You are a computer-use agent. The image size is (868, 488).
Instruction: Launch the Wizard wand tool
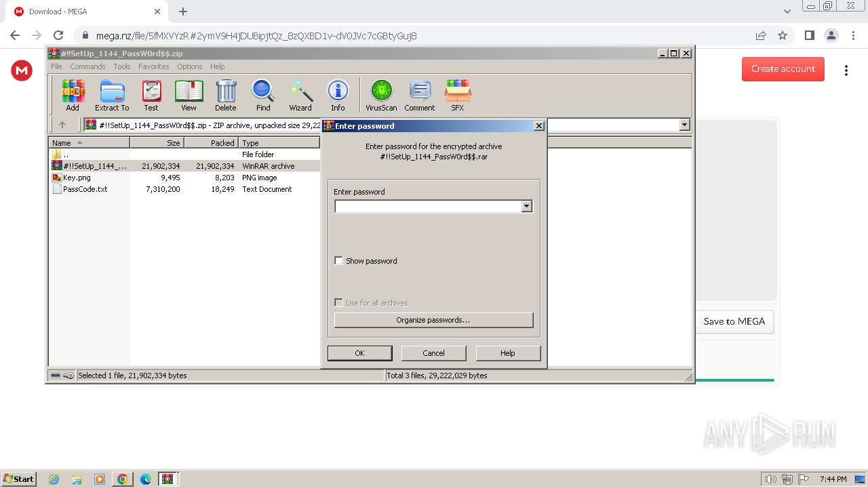(300, 95)
